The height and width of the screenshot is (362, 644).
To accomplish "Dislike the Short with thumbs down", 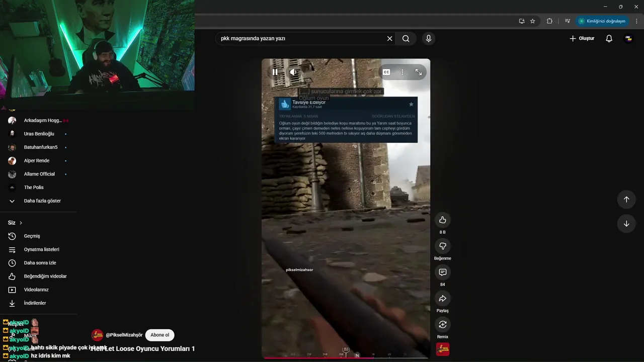I will tap(443, 246).
